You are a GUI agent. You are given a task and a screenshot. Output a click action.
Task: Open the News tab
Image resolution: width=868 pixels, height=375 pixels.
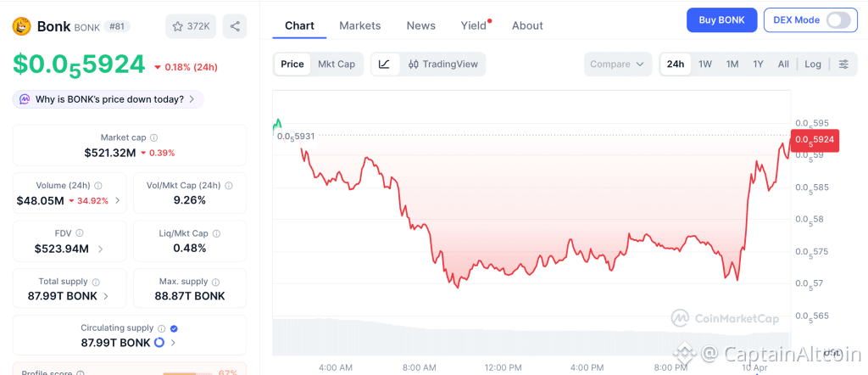tap(421, 25)
